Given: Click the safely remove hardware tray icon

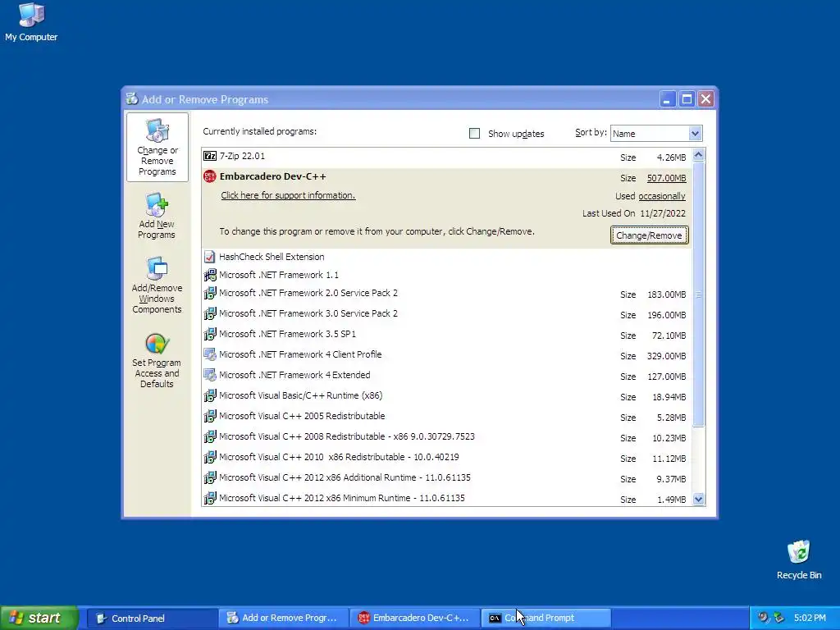Looking at the screenshot, I should pos(778,618).
